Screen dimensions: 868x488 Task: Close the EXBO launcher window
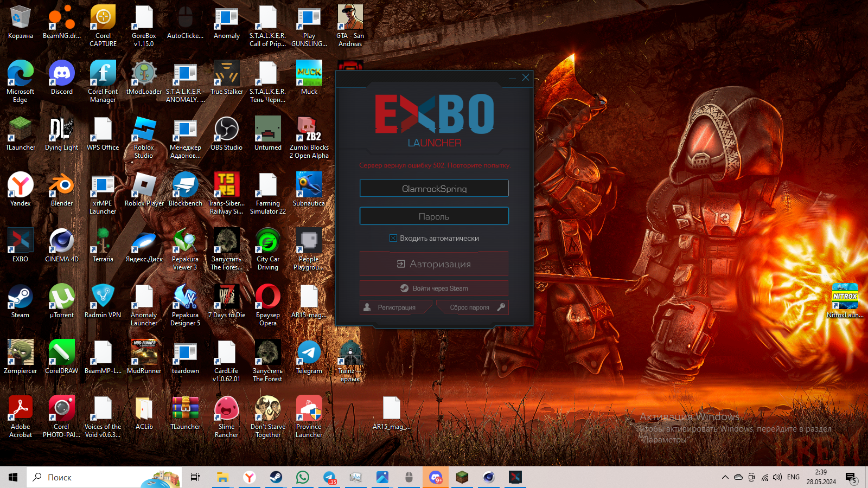click(x=526, y=78)
